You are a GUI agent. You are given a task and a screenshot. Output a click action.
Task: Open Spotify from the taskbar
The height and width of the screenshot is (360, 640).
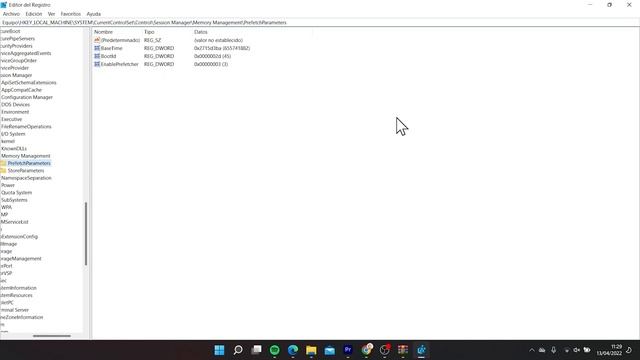point(275,350)
